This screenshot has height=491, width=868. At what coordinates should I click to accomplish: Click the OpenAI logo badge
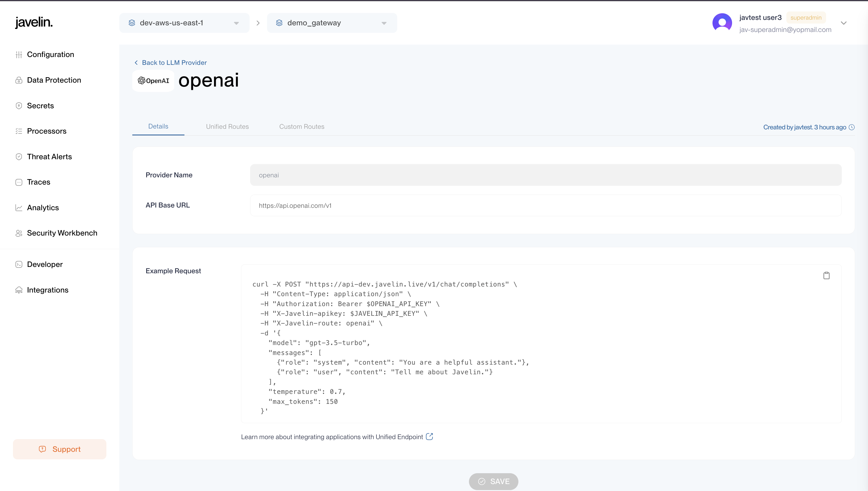(x=153, y=81)
